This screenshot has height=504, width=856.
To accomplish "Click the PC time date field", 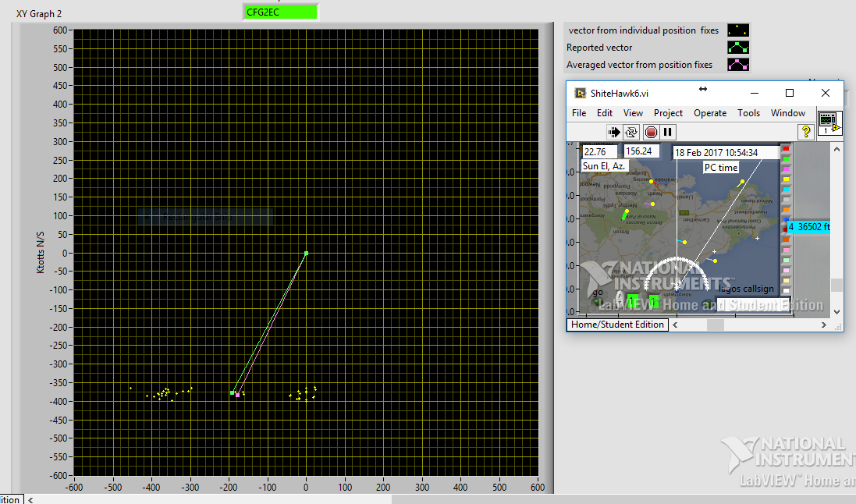I will 726,152.
